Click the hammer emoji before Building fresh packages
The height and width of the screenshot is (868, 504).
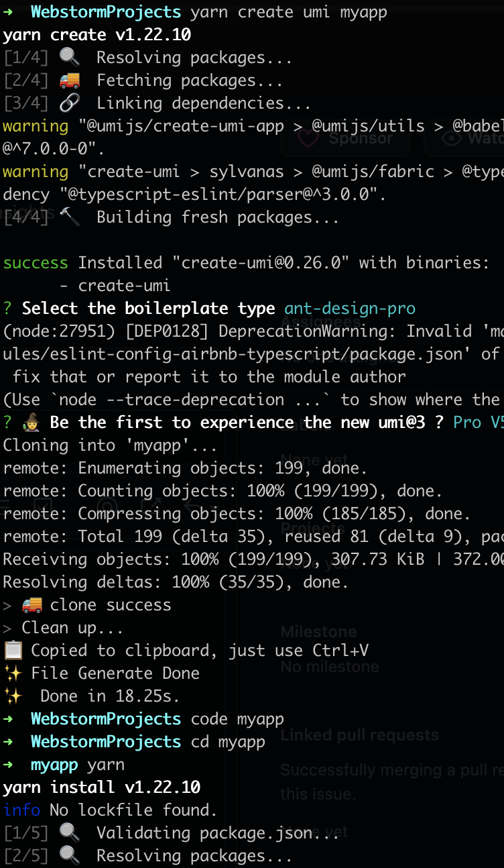[69, 217]
